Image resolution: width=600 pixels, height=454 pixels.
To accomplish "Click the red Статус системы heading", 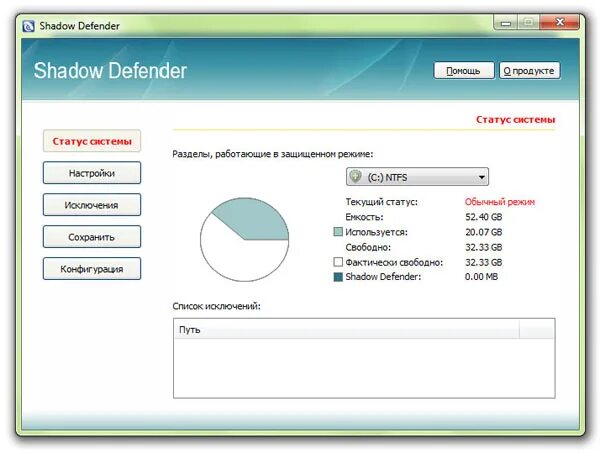I will click(515, 119).
